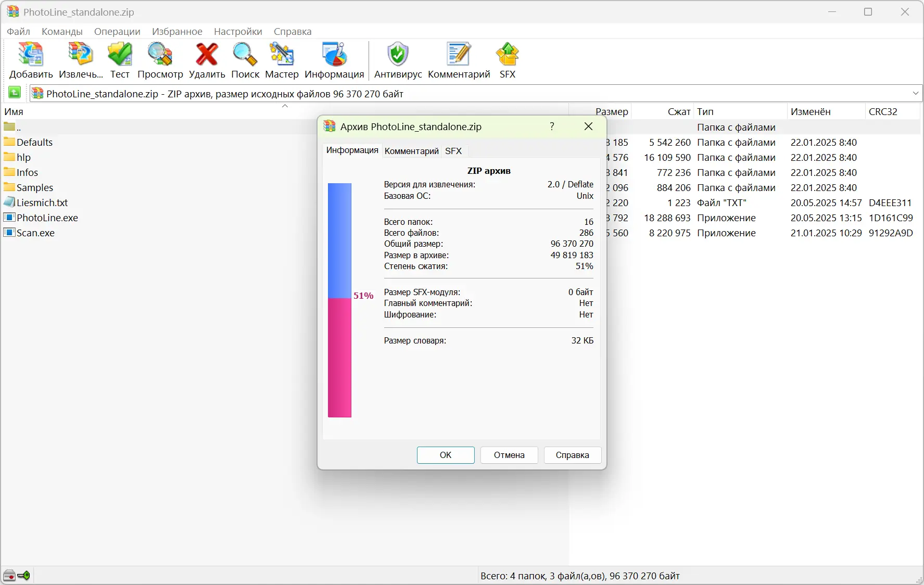Click CRC32 value 91292A9D
924x585 pixels.
point(891,233)
